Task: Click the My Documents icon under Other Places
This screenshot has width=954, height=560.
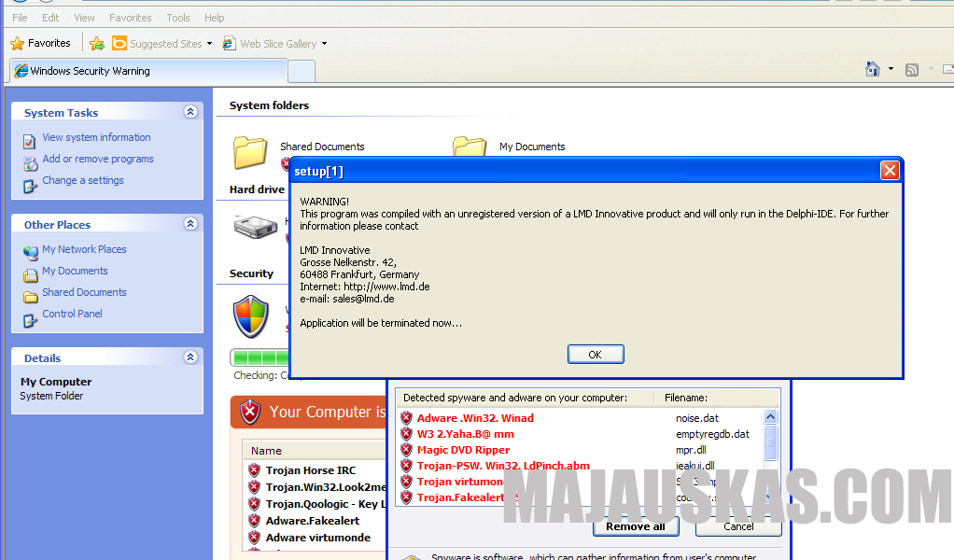Action: (31, 274)
